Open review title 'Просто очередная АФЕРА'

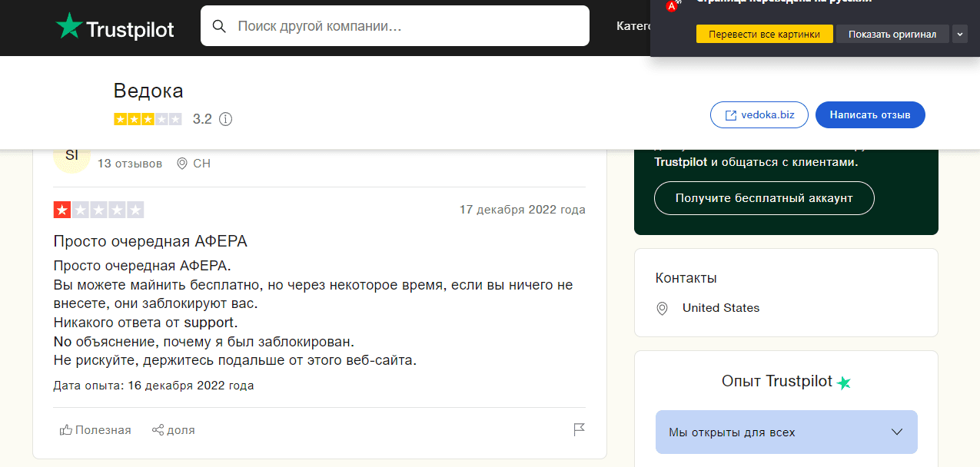(x=150, y=241)
